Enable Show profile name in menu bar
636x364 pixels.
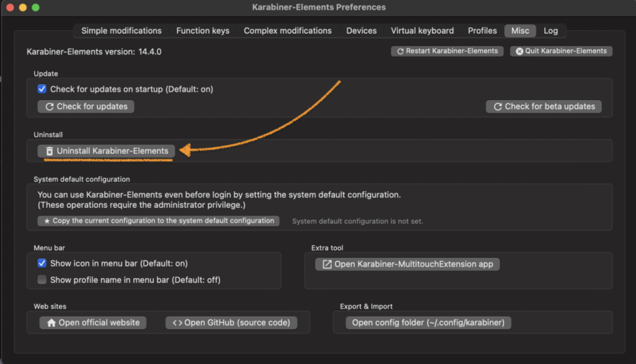[42, 279]
